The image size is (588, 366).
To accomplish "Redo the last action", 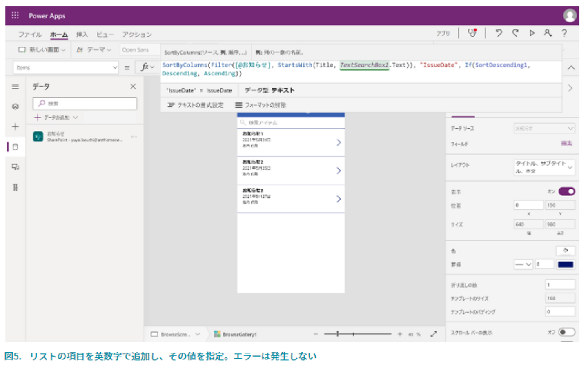I will point(515,33).
